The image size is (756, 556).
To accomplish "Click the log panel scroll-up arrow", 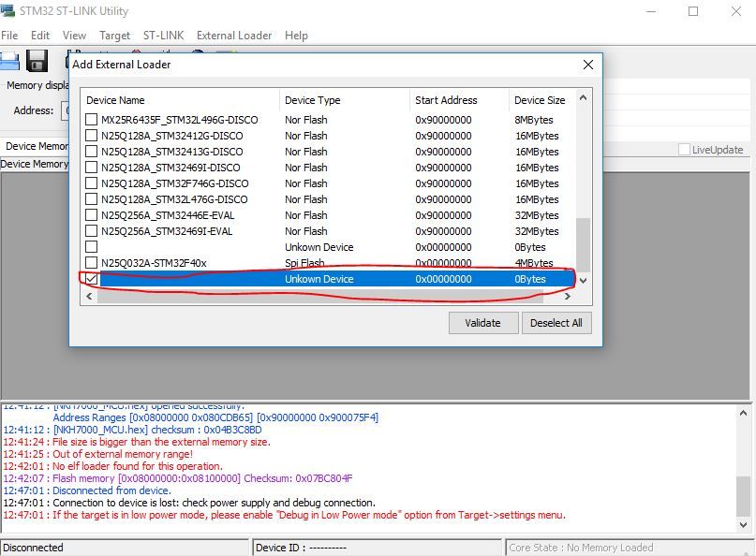I will pyautogui.click(x=743, y=413).
